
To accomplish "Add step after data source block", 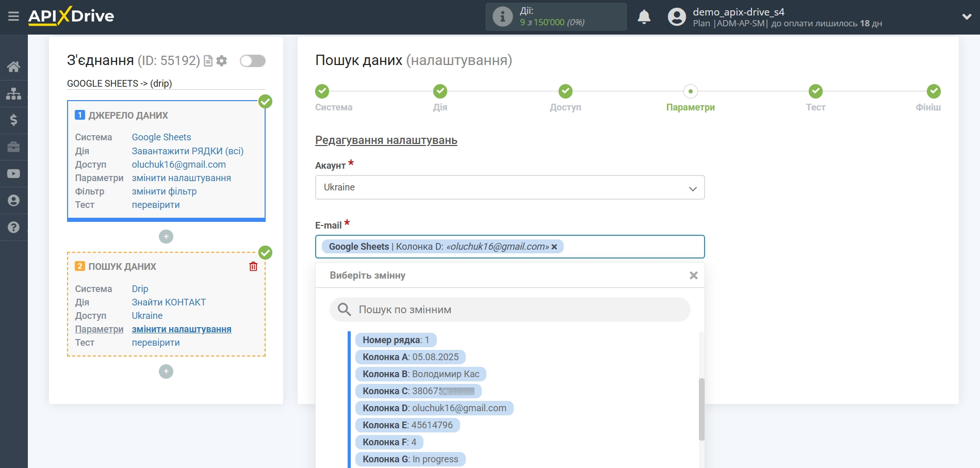I will (166, 237).
